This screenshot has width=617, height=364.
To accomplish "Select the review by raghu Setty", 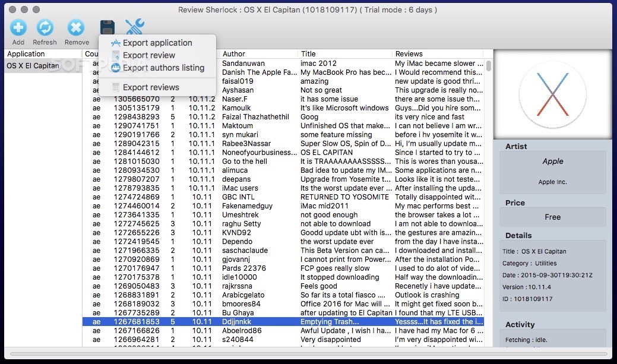I will tap(241, 224).
